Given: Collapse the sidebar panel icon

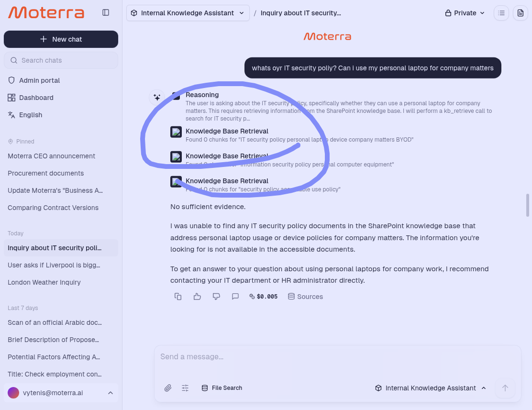Looking at the screenshot, I should 106,12.
